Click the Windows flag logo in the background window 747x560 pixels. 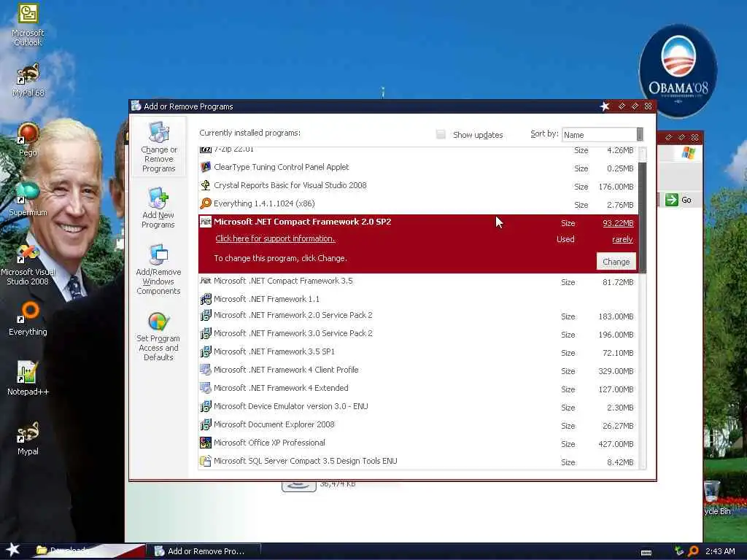click(x=688, y=153)
